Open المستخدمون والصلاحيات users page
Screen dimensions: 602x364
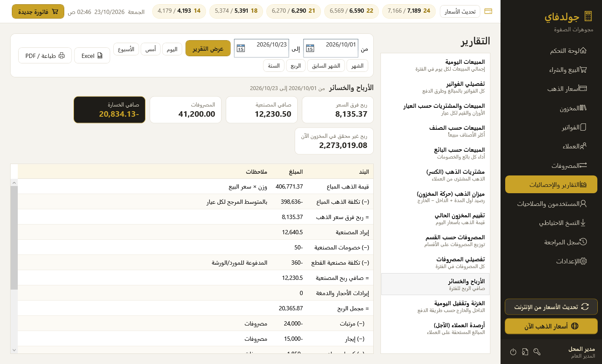tap(551, 204)
